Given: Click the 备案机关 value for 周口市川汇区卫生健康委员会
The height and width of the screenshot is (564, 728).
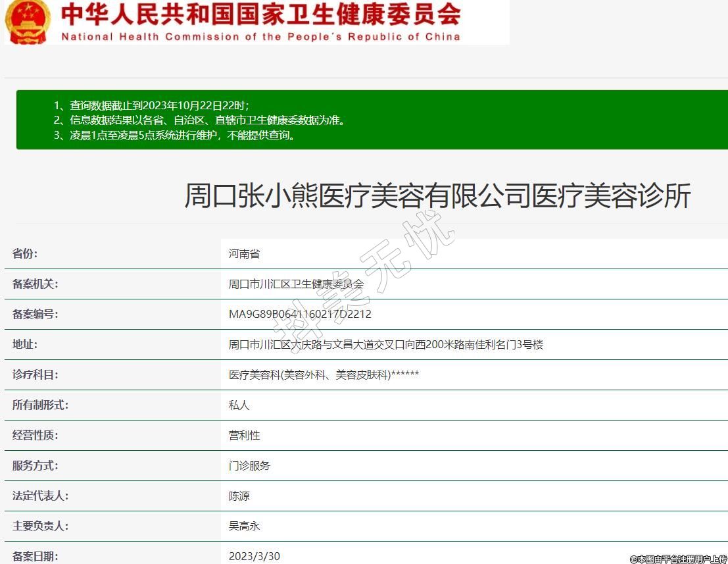Looking at the screenshot, I should click(x=296, y=284).
